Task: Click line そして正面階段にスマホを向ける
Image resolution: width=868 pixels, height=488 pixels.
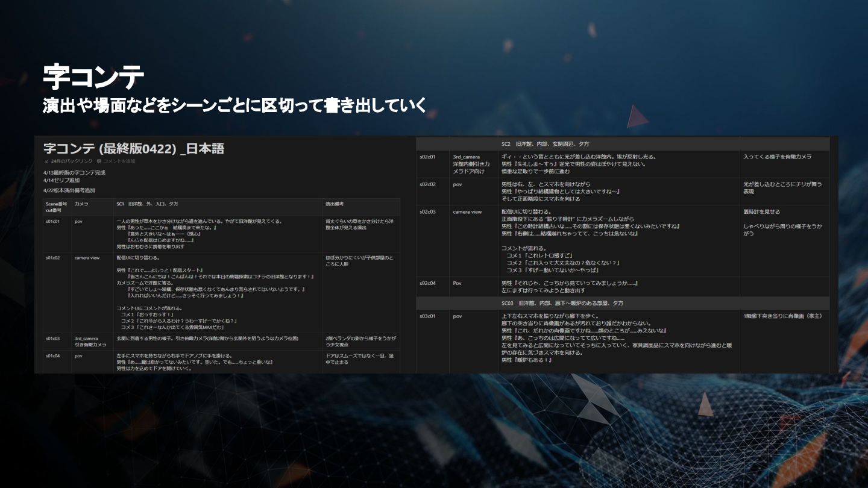Action: pos(541,199)
